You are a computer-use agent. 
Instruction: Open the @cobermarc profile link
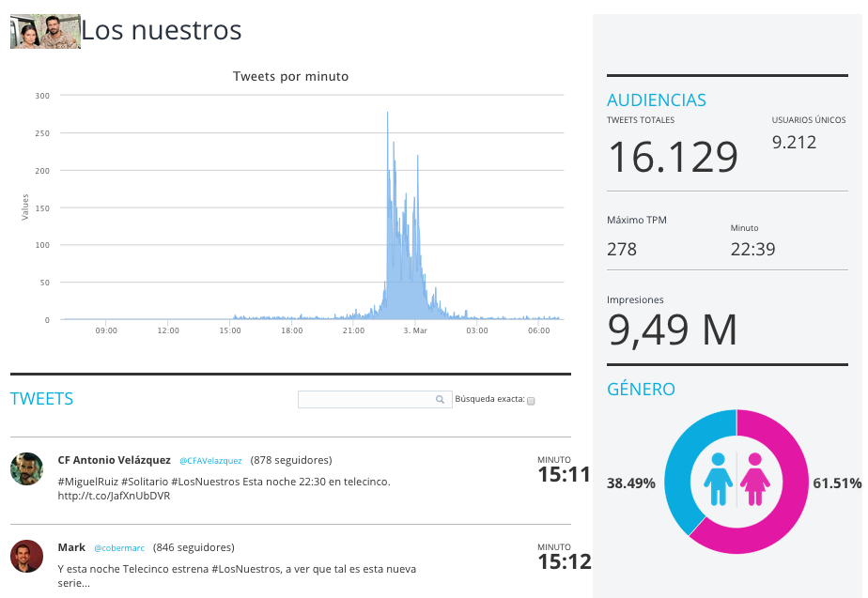(x=119, y=548)
